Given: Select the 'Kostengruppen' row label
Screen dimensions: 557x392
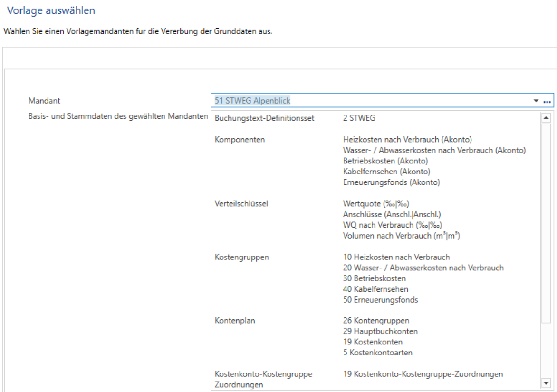Looking at the screenshot, I should pyautogui.click(x=241, y=257).
